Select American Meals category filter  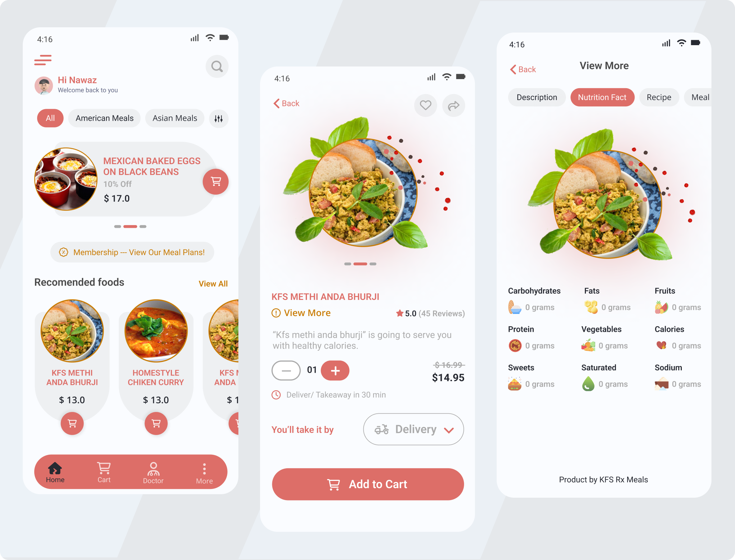coord(105,118)
